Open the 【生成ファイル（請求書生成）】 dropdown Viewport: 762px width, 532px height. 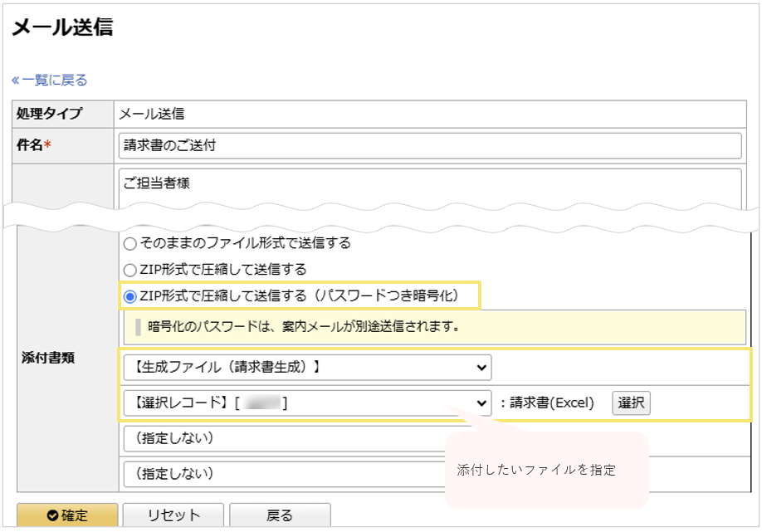[x=306, y=367]
